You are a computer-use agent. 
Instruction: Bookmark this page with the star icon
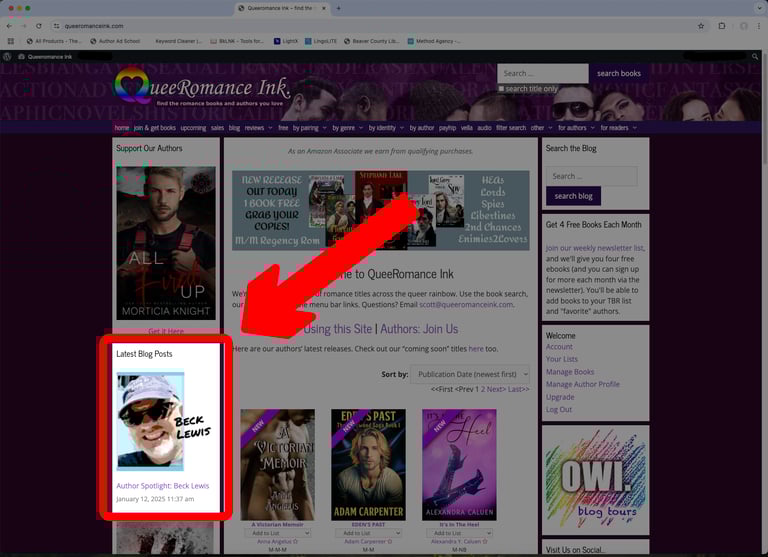(x=701, y=26)
